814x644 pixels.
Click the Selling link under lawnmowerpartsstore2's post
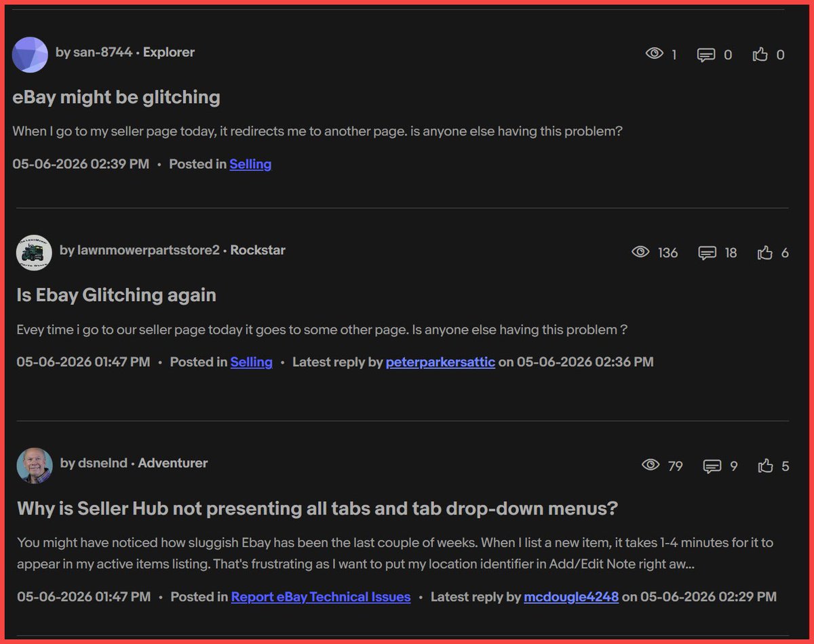tap(251, 362)
